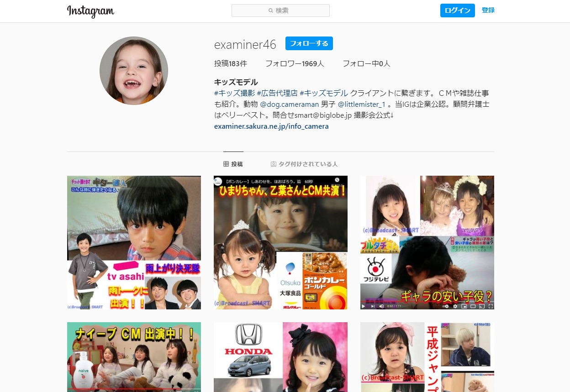Select the キッズモデル profile name text
The width and height of the screenshot is (570, 392).
tap(236, 82)
